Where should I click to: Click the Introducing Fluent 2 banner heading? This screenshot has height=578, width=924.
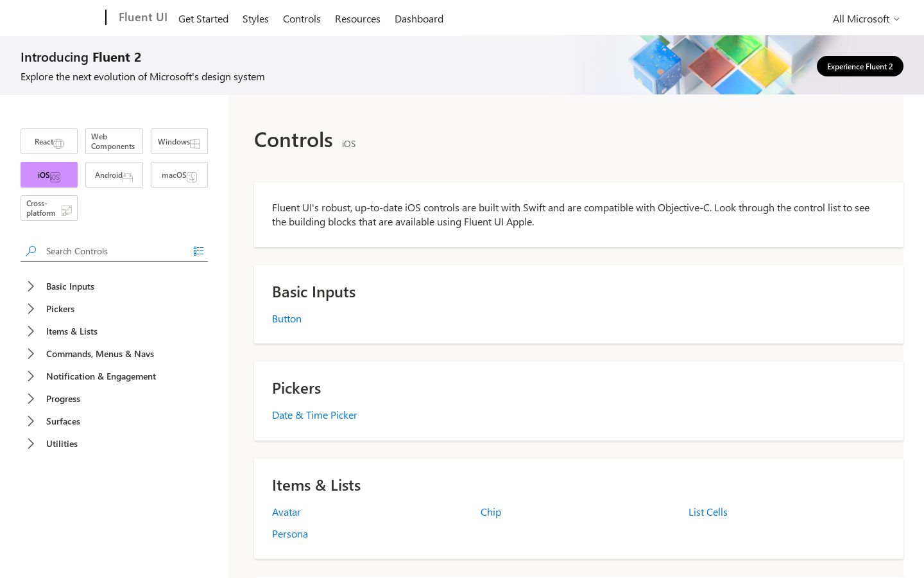(81, 57)
